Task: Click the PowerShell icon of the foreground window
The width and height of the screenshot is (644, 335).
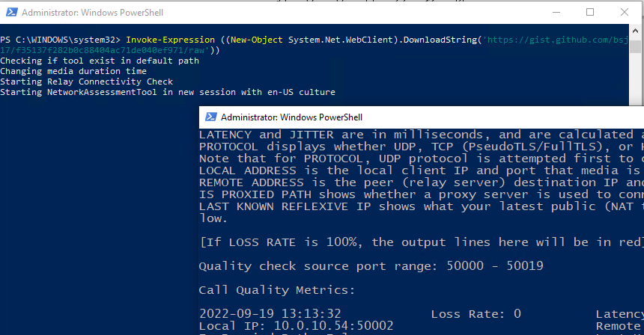Action: [210, 117]
